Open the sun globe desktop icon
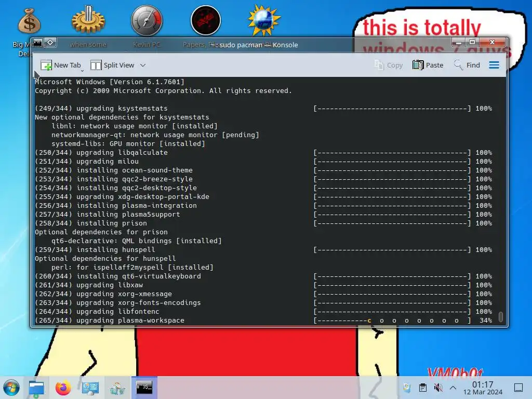 (x=264, y=20)
